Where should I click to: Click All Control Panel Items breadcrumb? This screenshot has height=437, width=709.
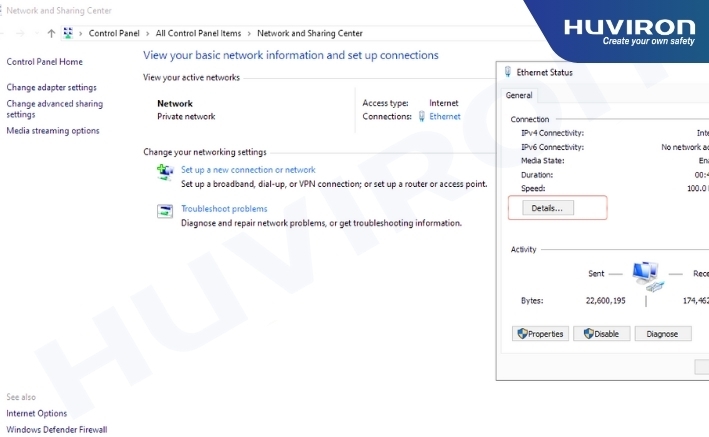pos(199,33)
